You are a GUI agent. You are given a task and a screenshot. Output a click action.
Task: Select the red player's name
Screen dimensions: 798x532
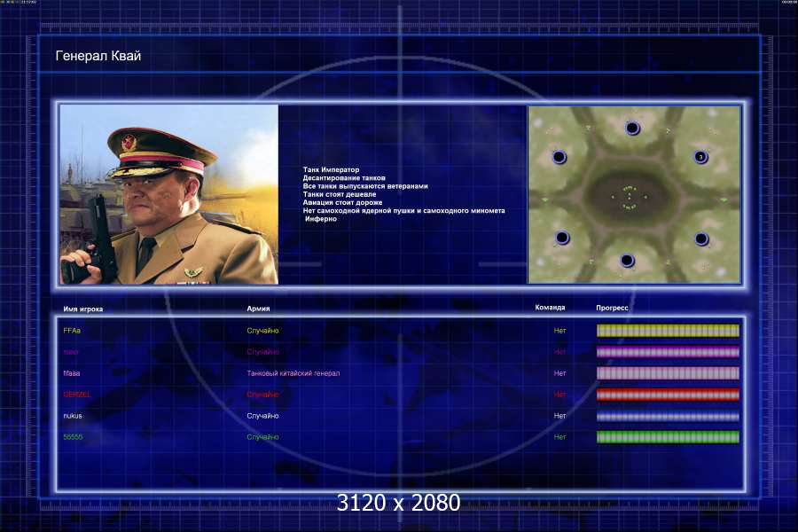pos(77,395)
